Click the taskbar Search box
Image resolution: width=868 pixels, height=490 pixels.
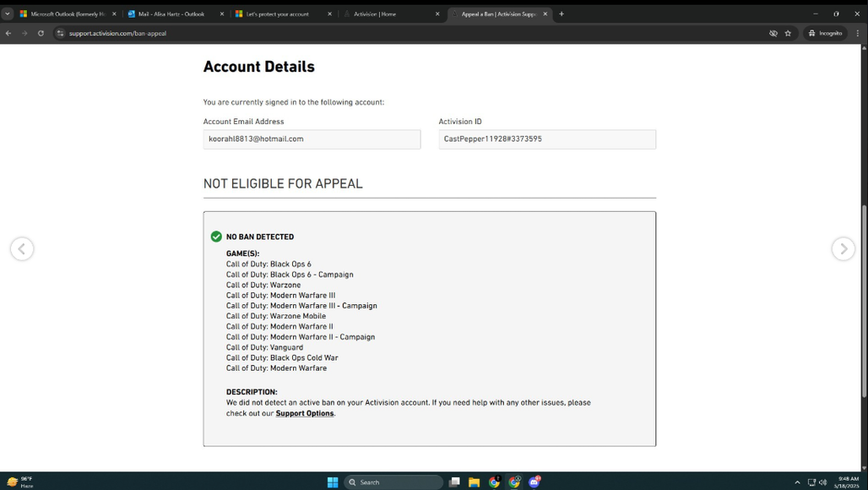393,482
